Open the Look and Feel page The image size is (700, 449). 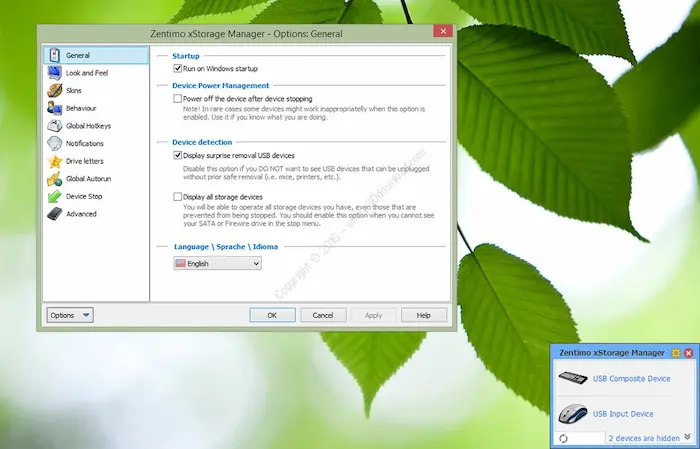(96, 73)
